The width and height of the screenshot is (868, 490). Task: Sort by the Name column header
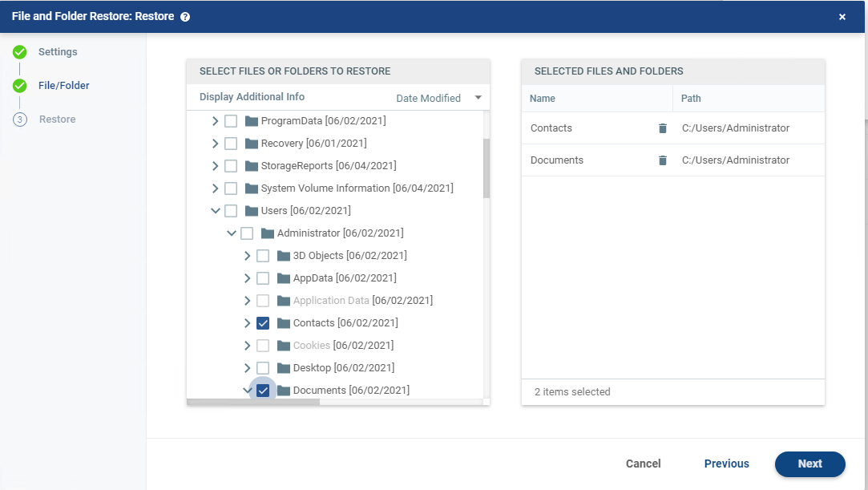pyautogui.click(x=543, y=99)
